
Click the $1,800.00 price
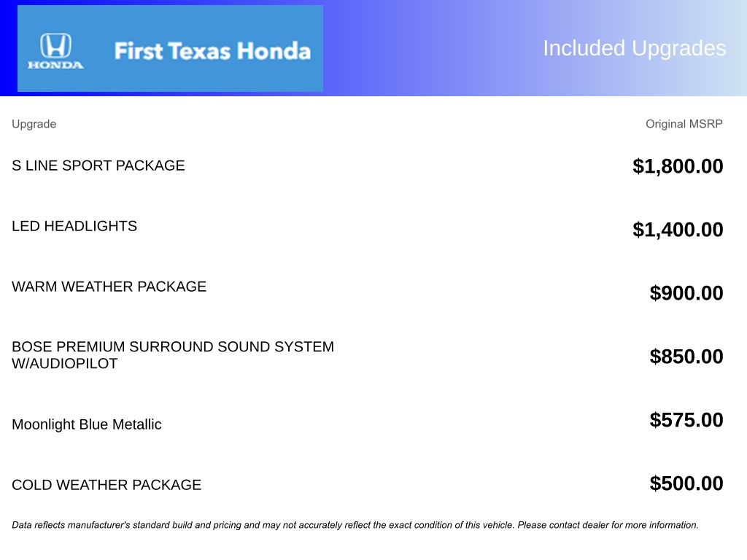click(678, 166)
